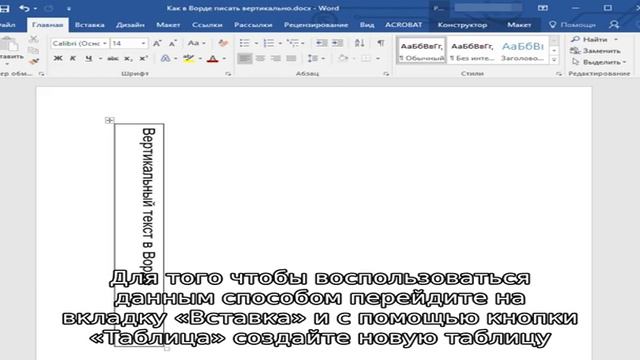Toggle underline Ч formatting
Screen dimensions: 640x360
point(88,59)
